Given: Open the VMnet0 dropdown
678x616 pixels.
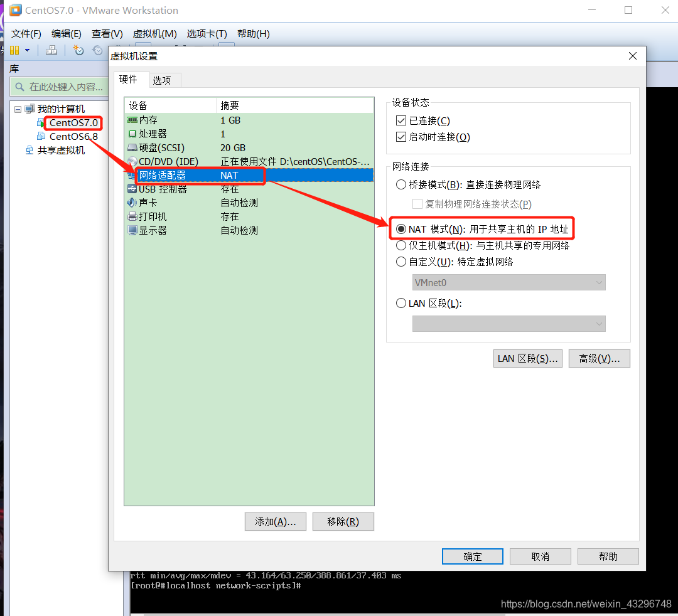Looking at the screenshot, I should pos(509,282).
